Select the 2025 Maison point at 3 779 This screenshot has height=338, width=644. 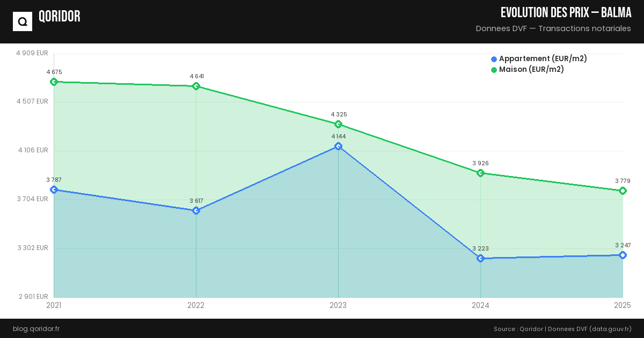coord(623,190)
